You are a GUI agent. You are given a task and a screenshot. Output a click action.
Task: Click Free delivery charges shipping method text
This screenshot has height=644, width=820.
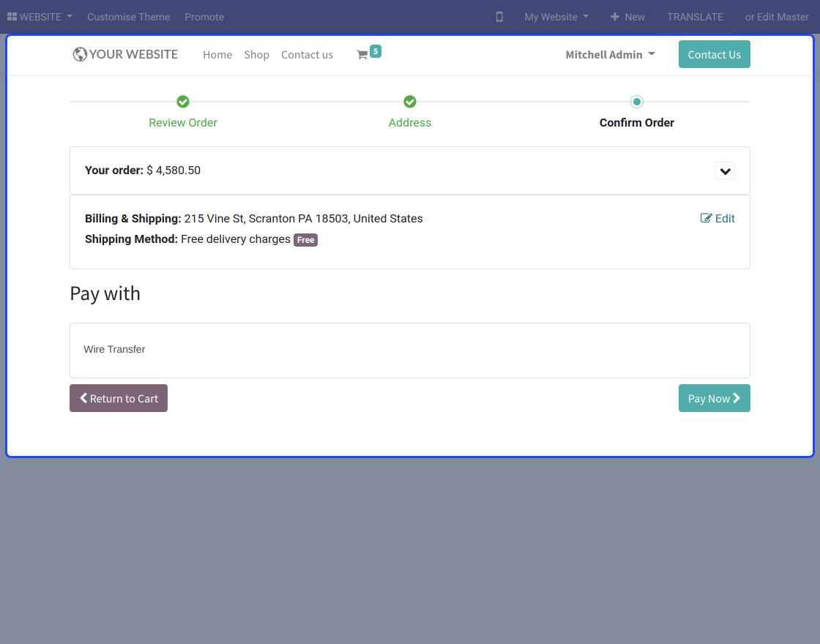coord(236,239)
